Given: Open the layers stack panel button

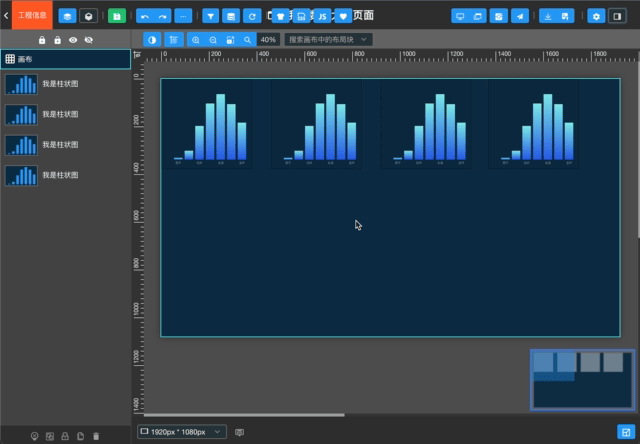Looking at the screenshot, I should (x=67, y=16).
